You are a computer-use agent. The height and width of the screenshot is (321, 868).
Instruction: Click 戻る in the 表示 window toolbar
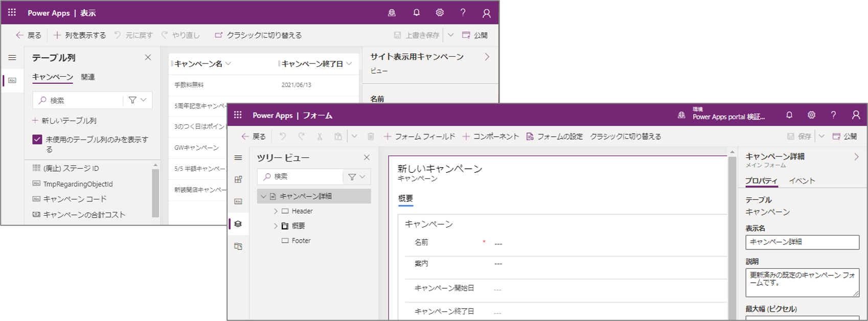pyautogui.click(x=29, y=35)
